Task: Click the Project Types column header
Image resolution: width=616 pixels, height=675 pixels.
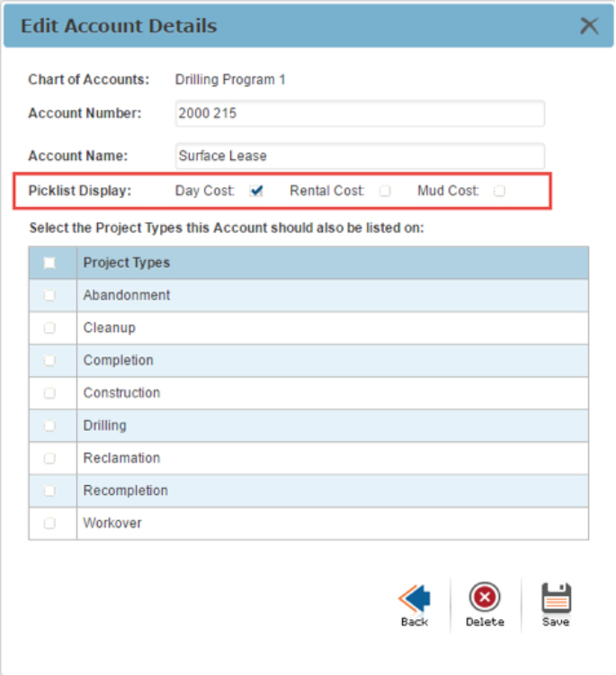Action: point(127,263)
